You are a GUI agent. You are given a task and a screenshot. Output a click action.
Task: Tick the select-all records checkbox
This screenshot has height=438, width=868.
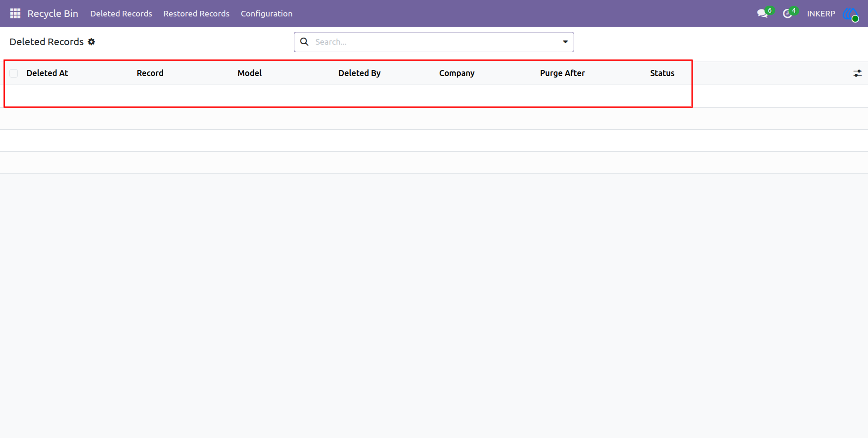(14, 73)
